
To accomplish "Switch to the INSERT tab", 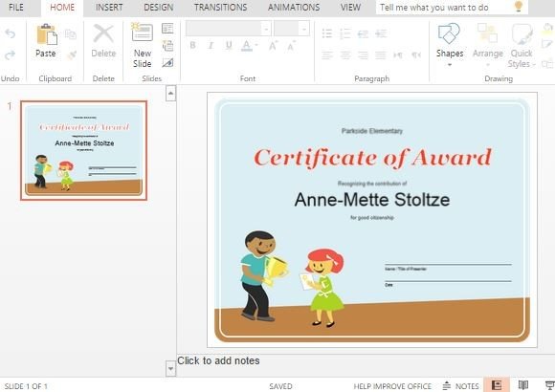I will (x=109, y=8).
